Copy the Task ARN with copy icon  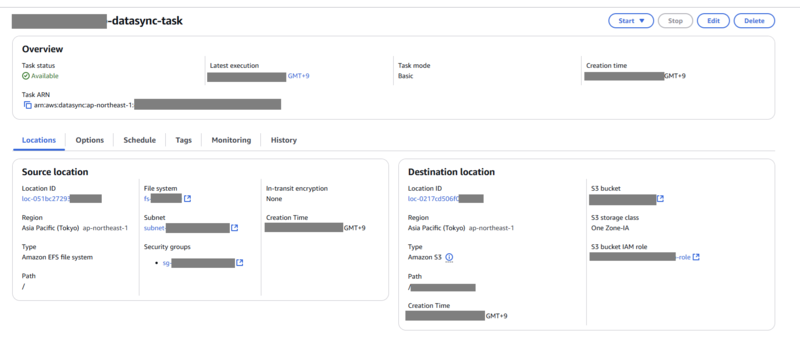(28, 105)
